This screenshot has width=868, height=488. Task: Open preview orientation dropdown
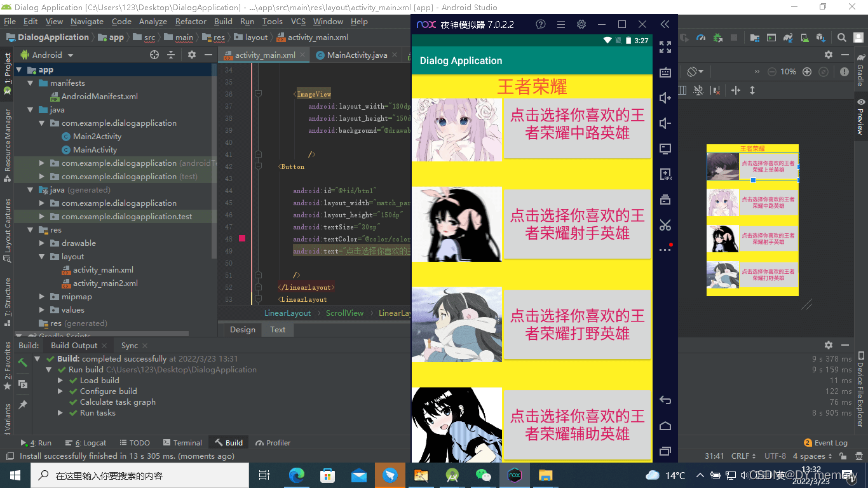696,72
